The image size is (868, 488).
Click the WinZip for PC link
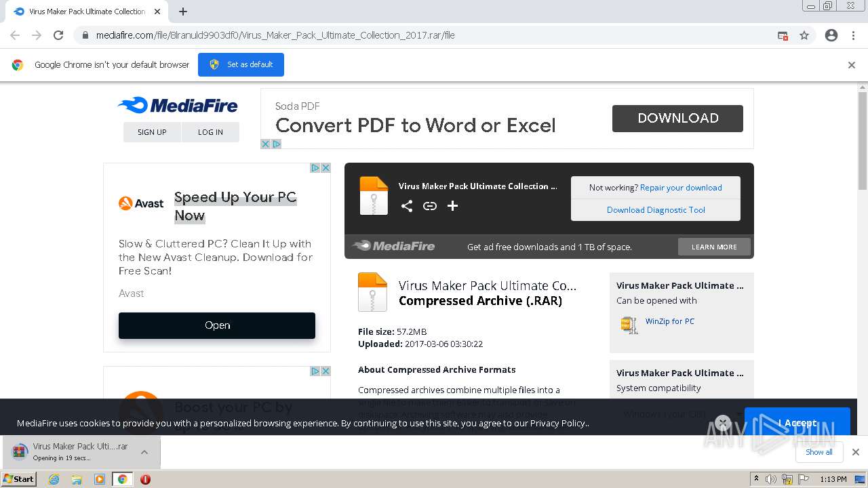670,321
